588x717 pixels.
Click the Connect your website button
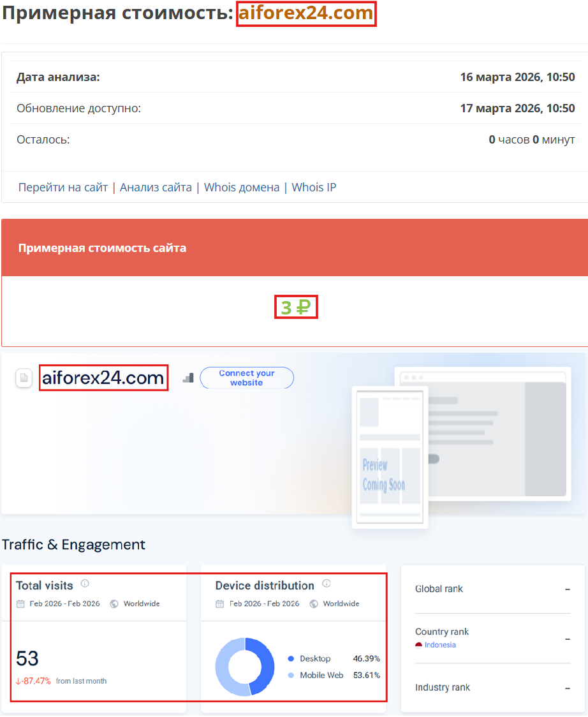[247, 378]
